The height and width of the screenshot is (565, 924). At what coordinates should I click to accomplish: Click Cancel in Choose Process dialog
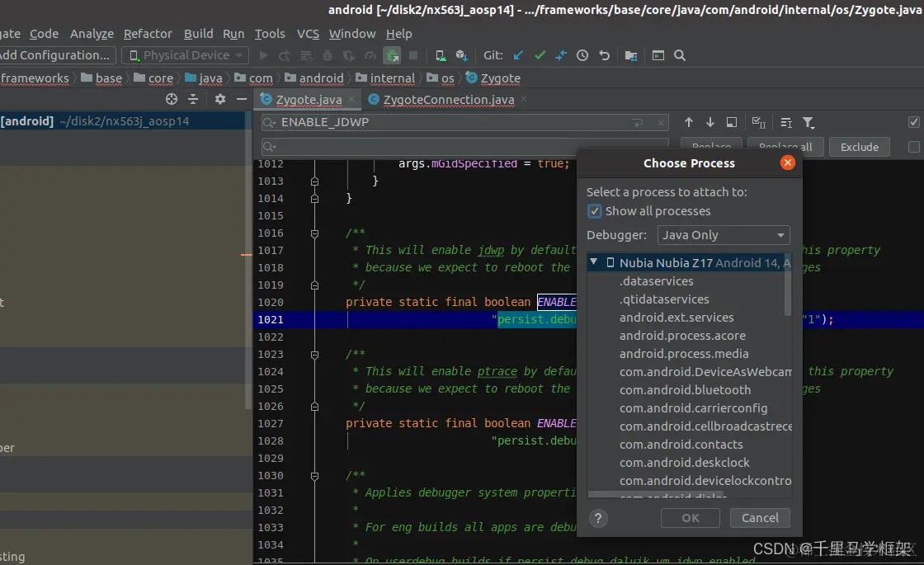tap(760, 518)
